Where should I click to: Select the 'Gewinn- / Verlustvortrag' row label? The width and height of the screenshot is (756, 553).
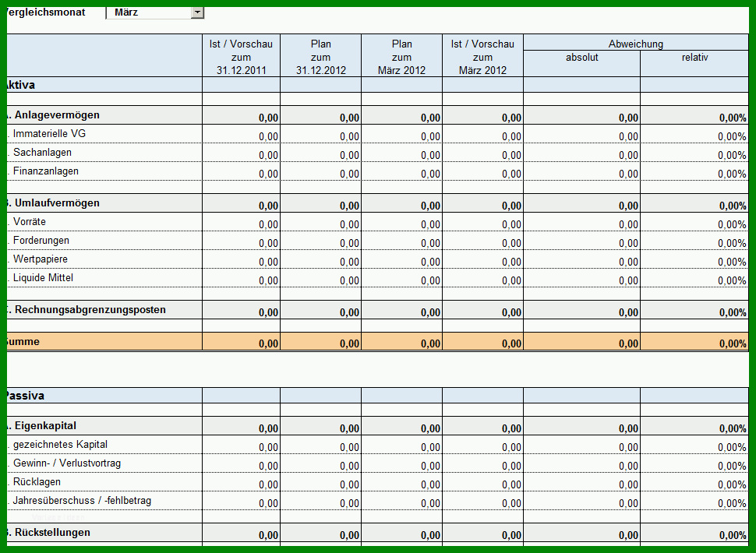[67, 463]
